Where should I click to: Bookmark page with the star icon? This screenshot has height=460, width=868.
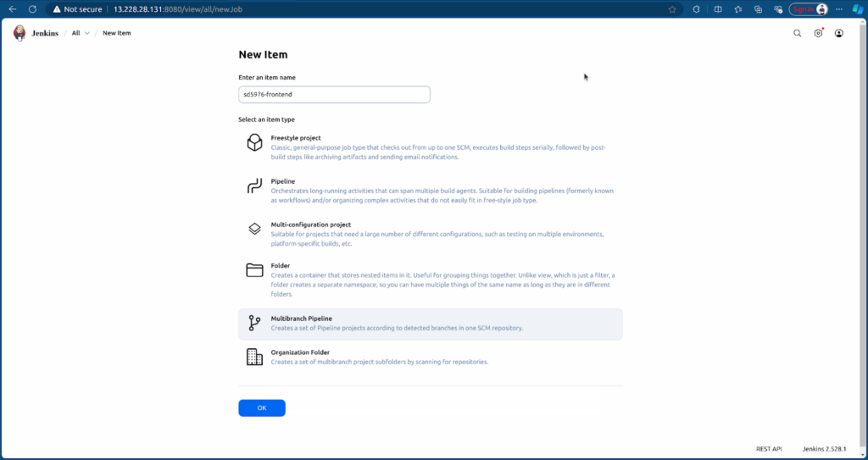pos(672,9)
